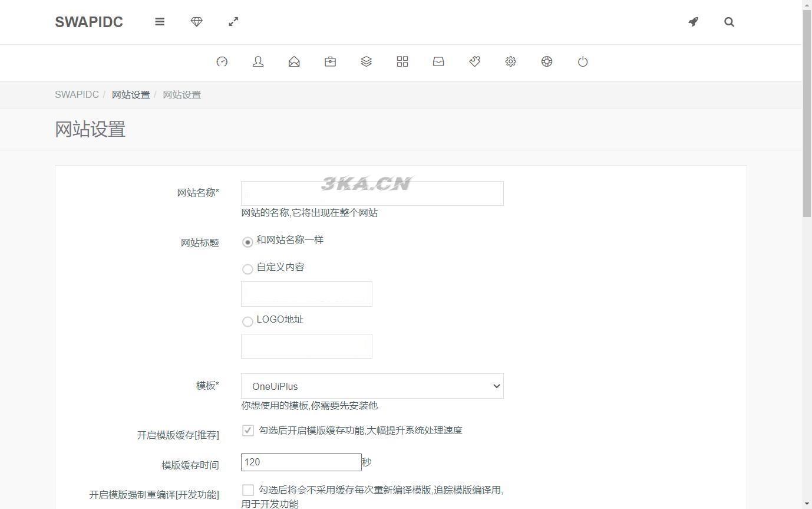Click the hint 你想使用的模板,你需要先安装他

pyautogui.click(x=309, y=406)
